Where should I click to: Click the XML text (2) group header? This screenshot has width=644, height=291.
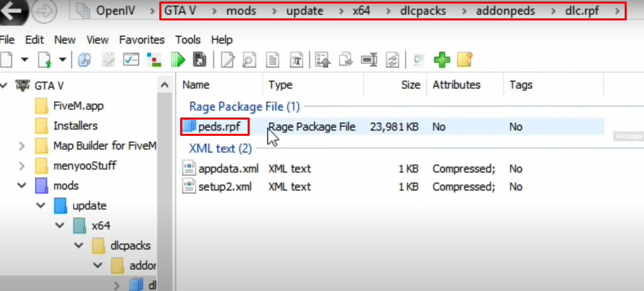[x=220, y=149]
